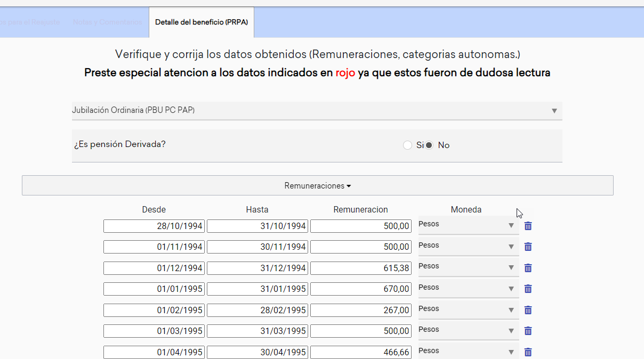The image size is (644, 359).
Task: Switch to the Detalle del beneficio (PRPA) tab
Action: pyautogui.click(x=202, y=22)
